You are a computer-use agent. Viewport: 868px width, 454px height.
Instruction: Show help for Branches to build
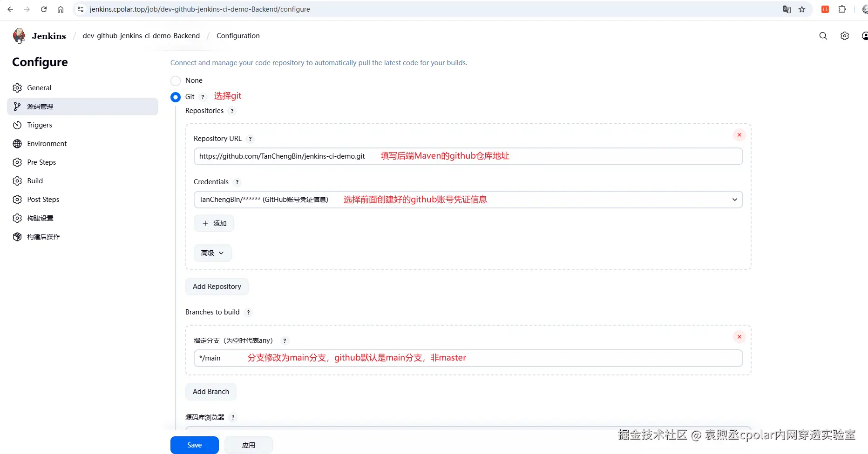(248, 313)
